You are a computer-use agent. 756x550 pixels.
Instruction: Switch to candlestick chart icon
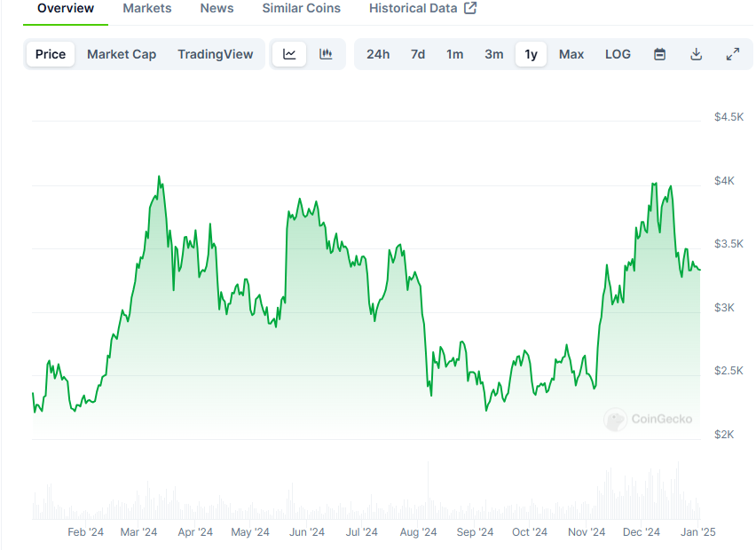click(326, 54)
